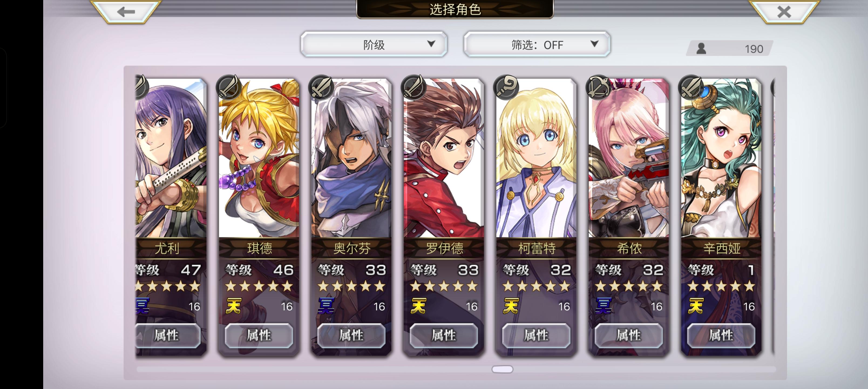This screenshot has height=389, width=868.
Task: Click the 柯蕾特 name banner
Action: (x=537, y=248)
